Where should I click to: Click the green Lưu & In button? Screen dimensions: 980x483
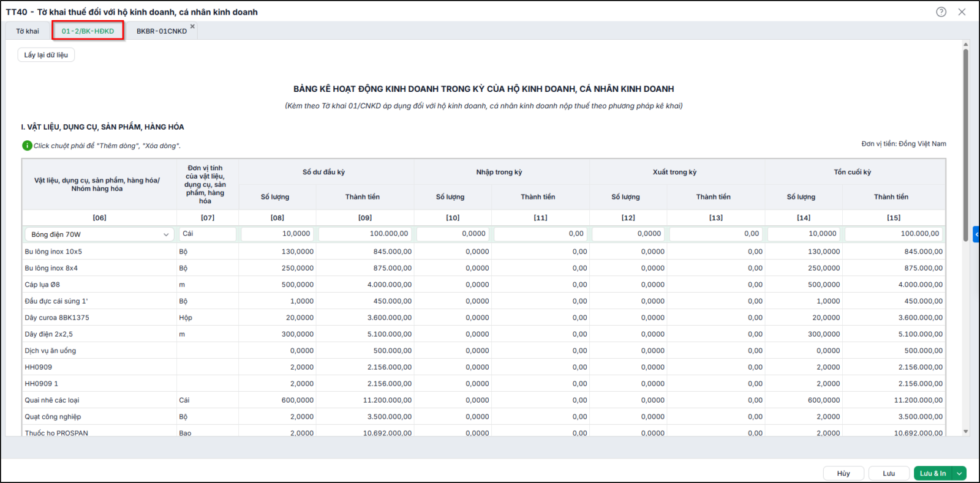pos(933,473)
